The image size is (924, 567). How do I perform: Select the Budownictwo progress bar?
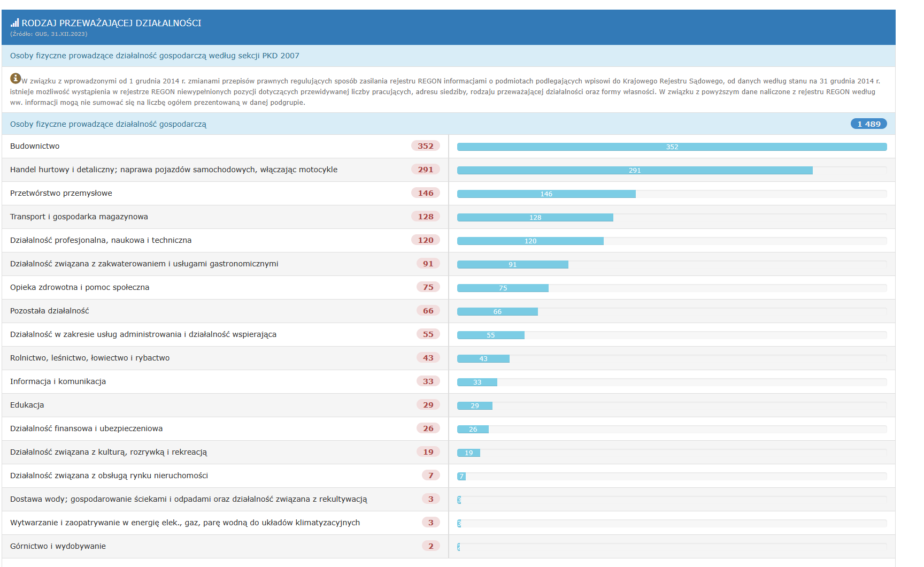click(672, 147)
